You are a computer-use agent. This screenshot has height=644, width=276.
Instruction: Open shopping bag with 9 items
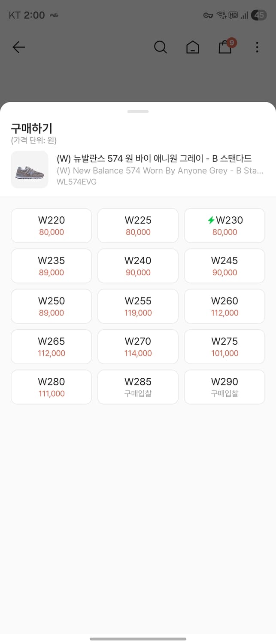tap(225, 47)
